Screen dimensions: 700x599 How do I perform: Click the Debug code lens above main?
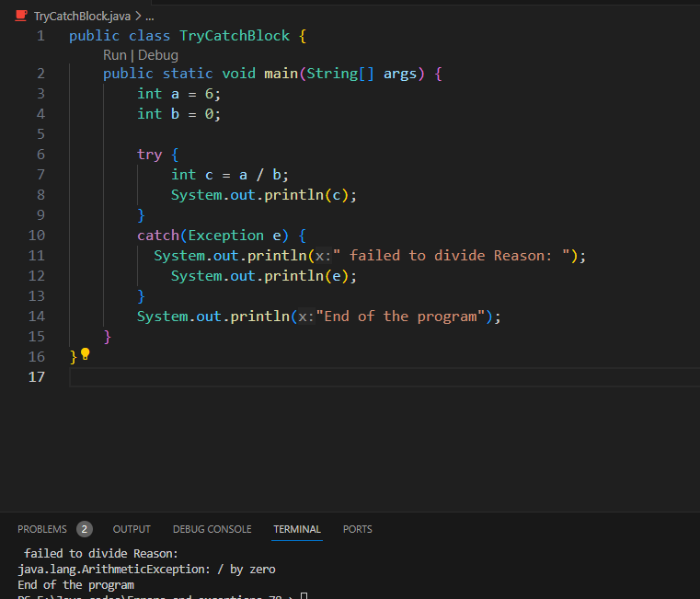[x=158, y=55]
